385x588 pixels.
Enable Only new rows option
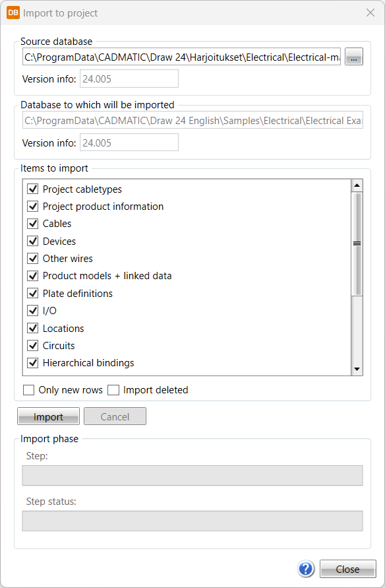28,390
